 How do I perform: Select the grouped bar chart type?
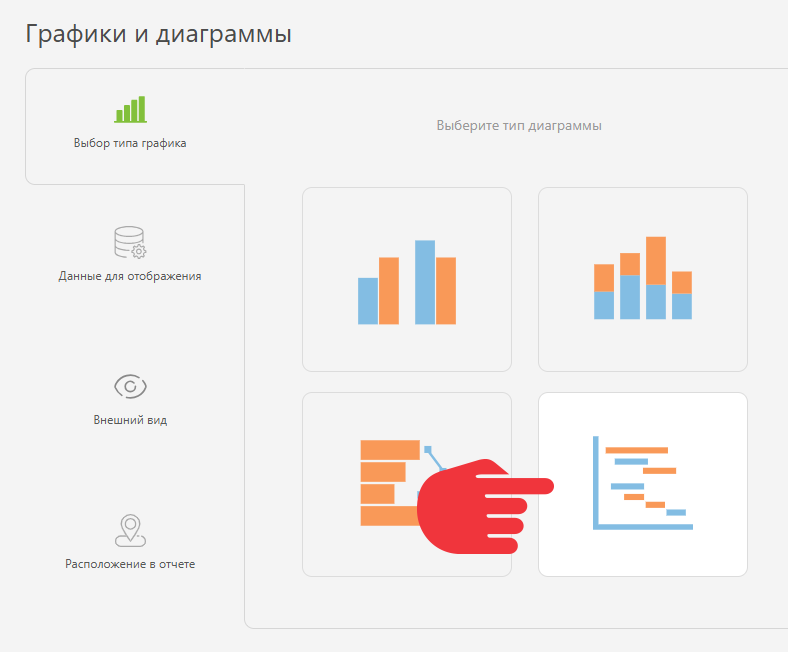click(x=407, y=280)
